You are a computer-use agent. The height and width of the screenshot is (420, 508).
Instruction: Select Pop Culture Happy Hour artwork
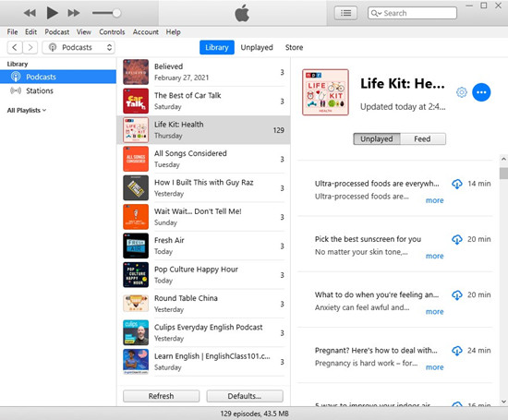(136, 274)
